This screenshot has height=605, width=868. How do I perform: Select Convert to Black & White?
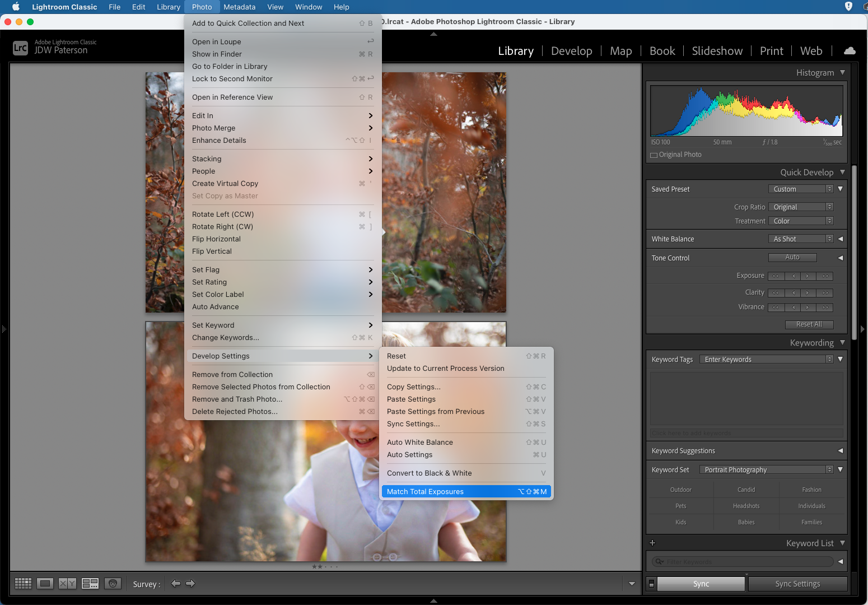pyautogui.click(x=466, y=473)
